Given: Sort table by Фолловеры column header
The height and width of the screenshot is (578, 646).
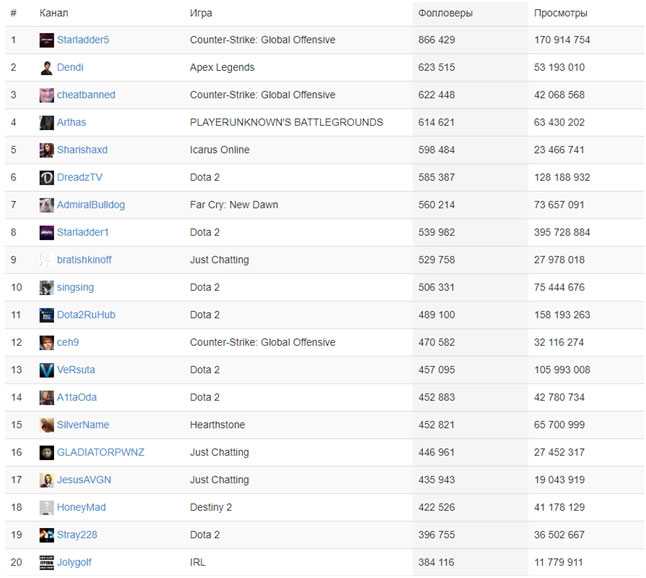Looking at the screenshot, I should 445,14.
